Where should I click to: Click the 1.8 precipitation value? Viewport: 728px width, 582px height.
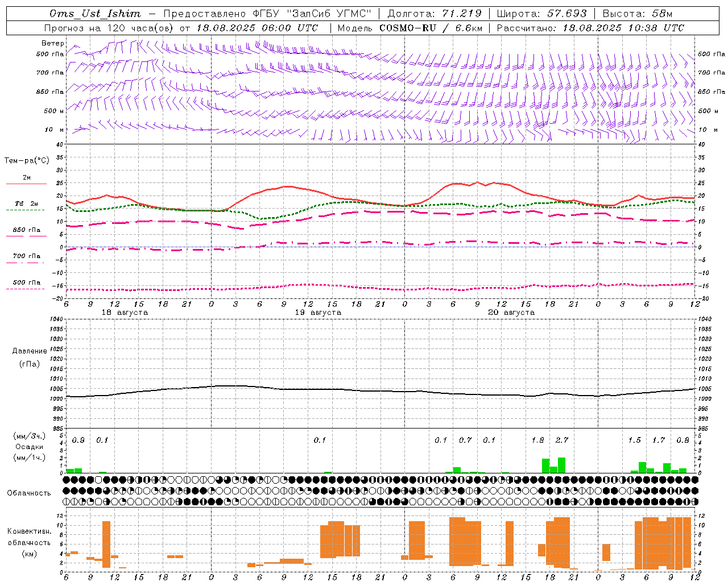(x=537, y=440)
